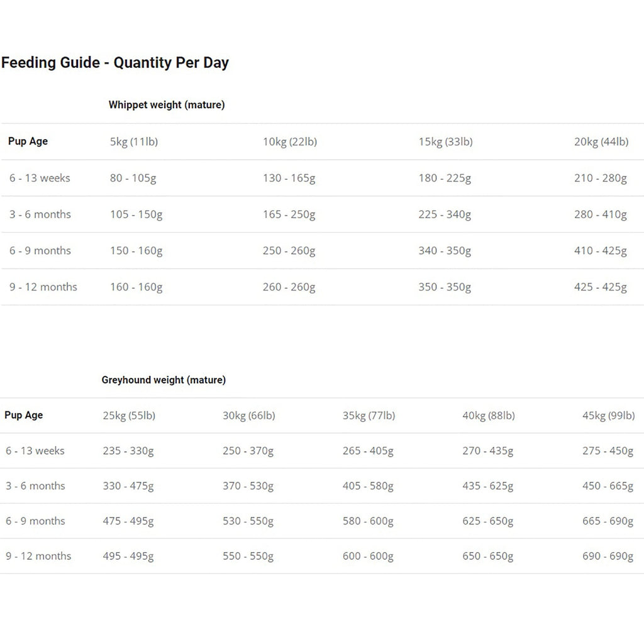This screenshot has width=644, height=644.
Task: Click the Feeding Guide - Quantity Per Day heading
Action: (115, 63)
